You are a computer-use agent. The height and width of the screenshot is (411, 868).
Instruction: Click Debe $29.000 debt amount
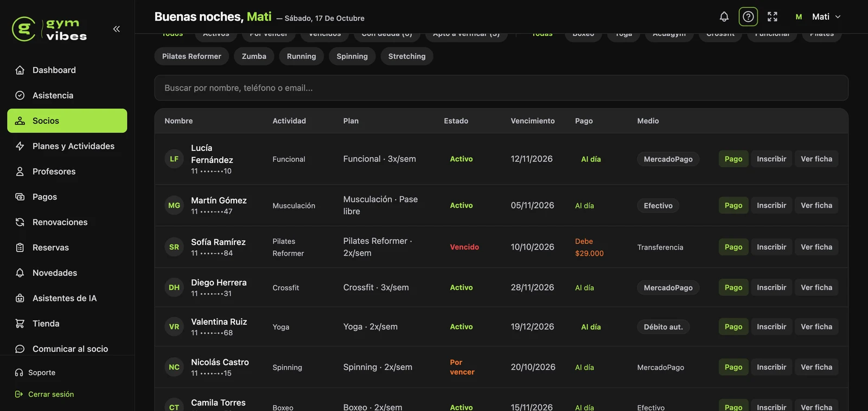590,247
